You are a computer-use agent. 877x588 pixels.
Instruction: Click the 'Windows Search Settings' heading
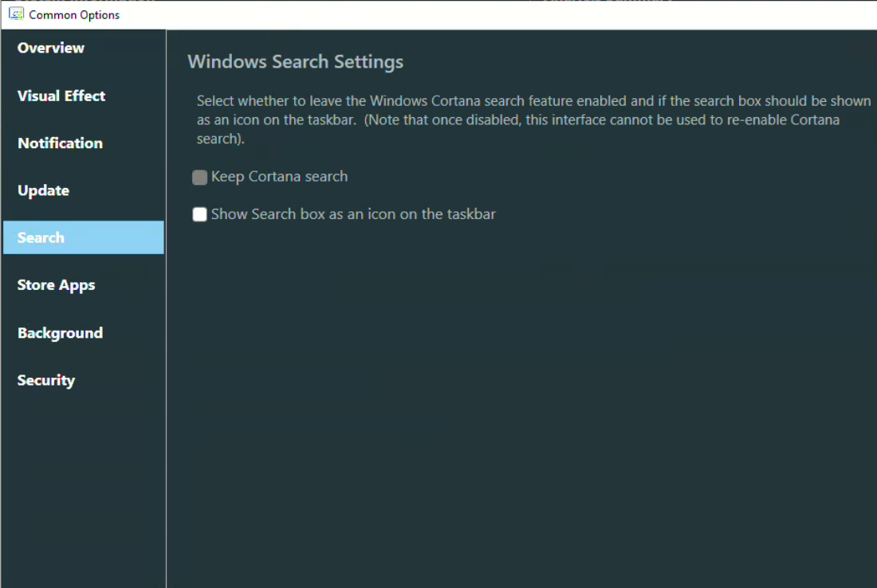pos(295,61)
